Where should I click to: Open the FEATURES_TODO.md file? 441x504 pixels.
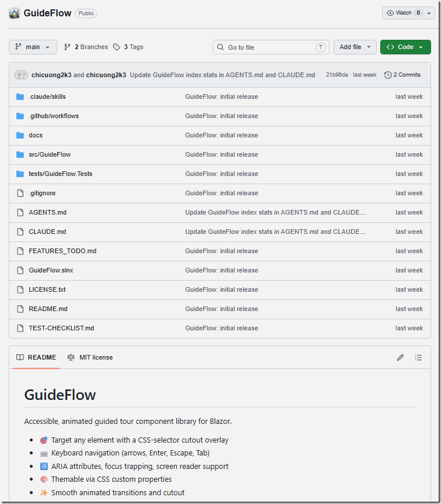[62, 251]
